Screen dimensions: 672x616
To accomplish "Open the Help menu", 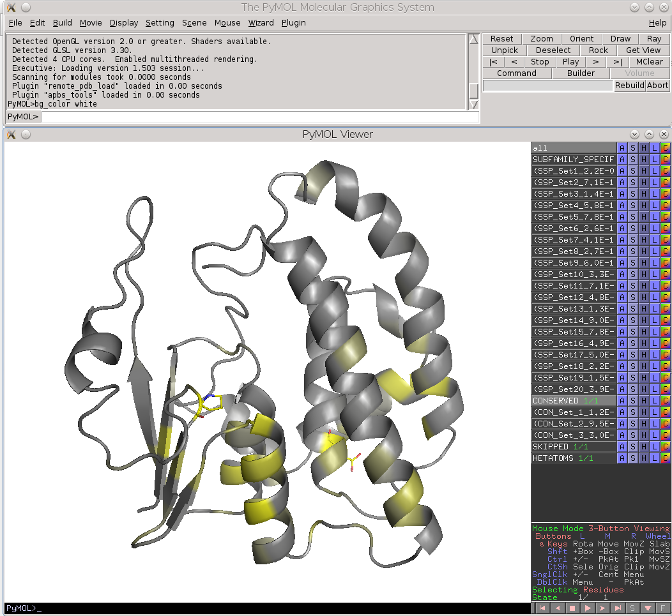I will coord(657,23).
